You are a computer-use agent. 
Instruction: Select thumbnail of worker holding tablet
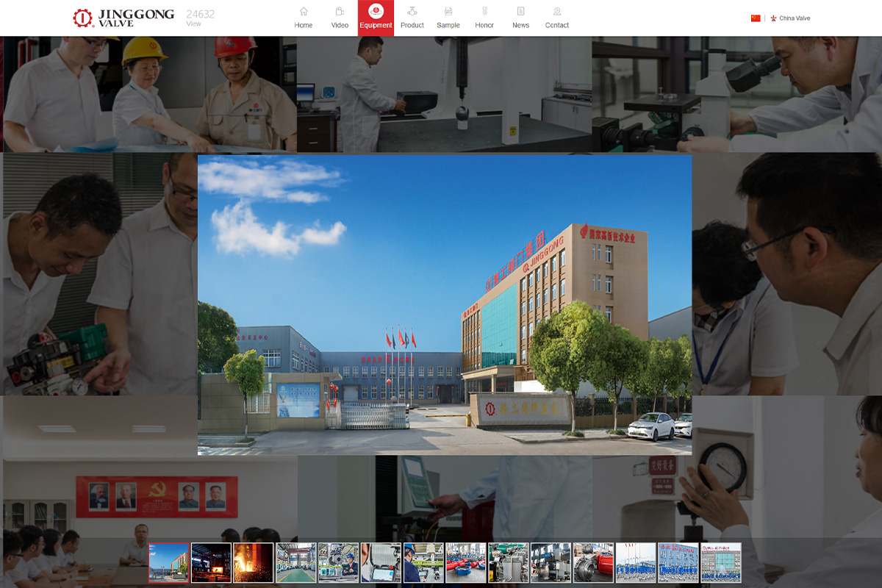coord(381,563)
